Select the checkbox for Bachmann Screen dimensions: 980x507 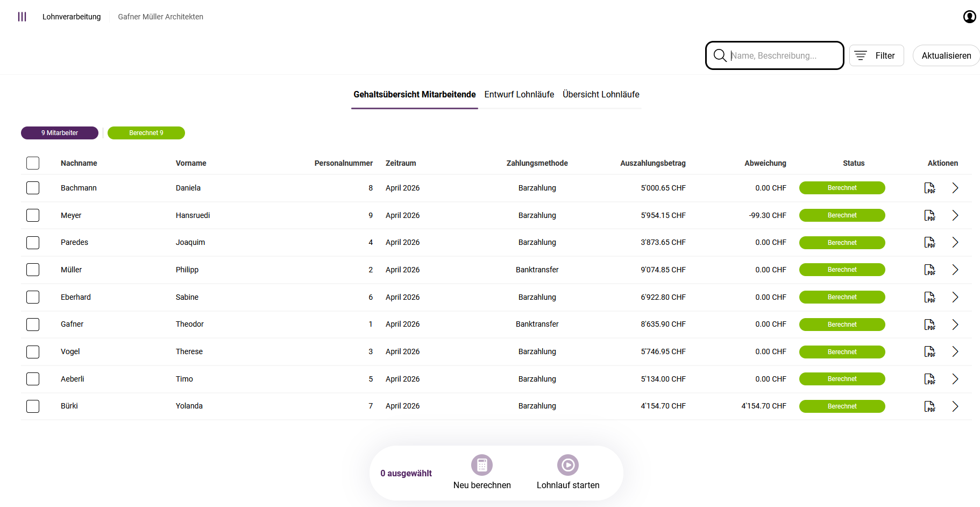[33, 188]
